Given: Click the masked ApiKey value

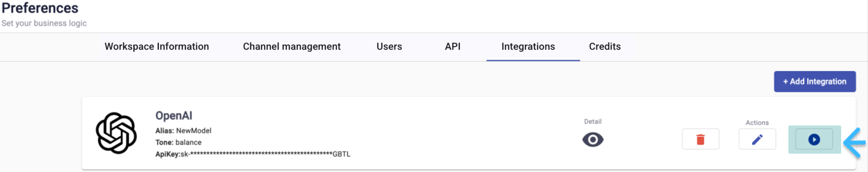Looking at the screenshot, I should click(266, 154).
